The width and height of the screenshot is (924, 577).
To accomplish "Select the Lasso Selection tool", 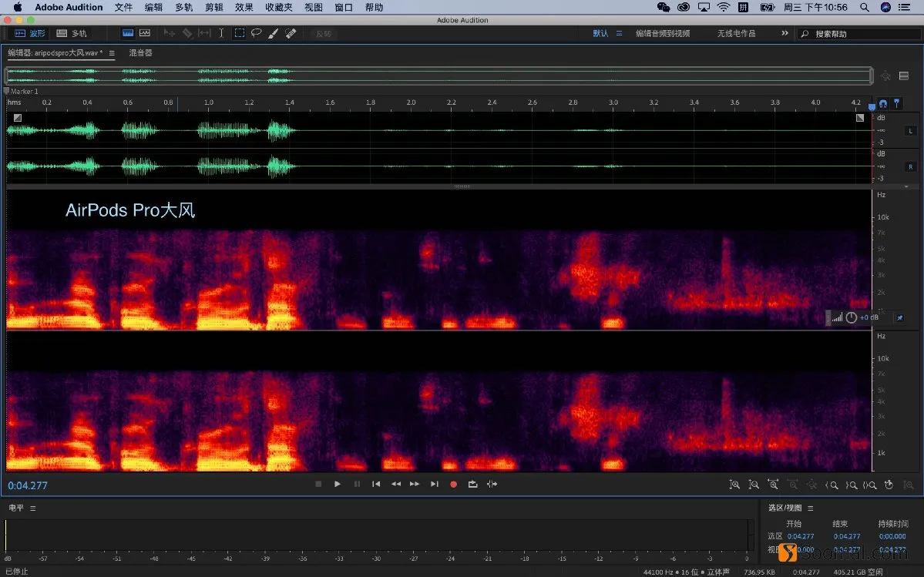I will click(x=257, y=33).
